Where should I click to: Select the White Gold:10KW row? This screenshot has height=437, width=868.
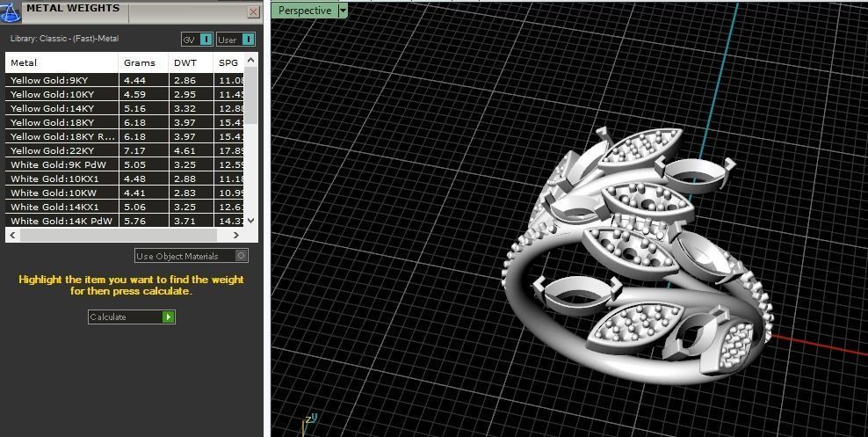tap(125, 193)
